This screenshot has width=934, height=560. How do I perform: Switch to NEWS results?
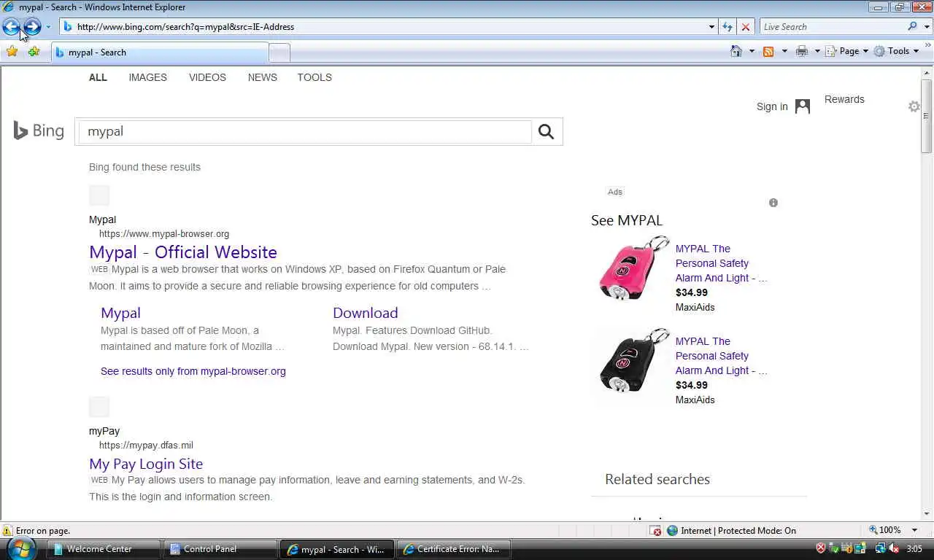262,77
